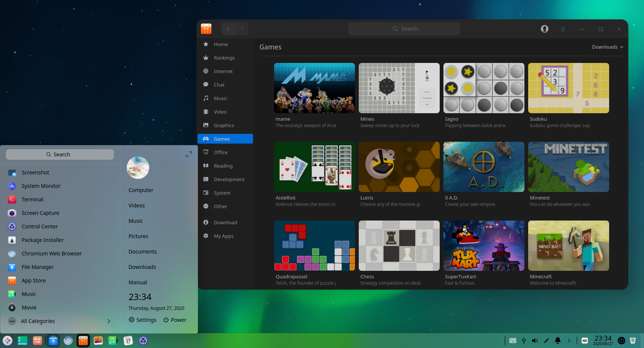
Task: Open the trash icon on the taskbar
Action: [632, 341]
